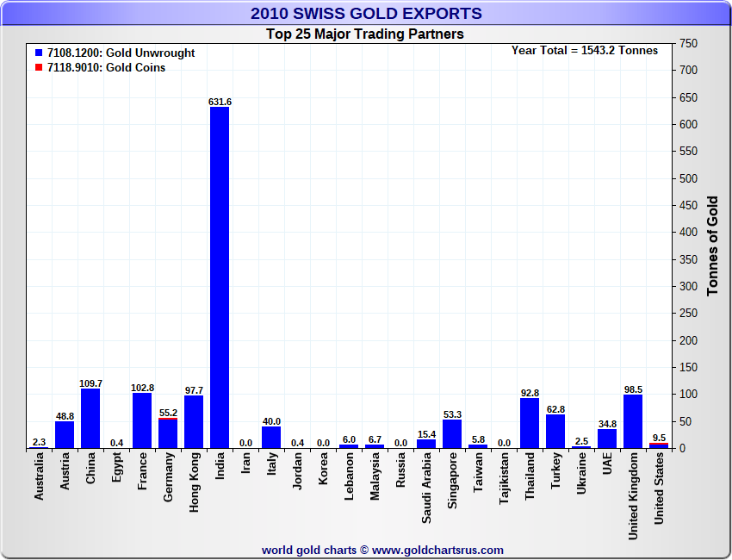Viewport: 732px width, 560px height.
Task: Click the '2010 SWISS GOLD EXPORTS' title
Action: tap(366, 14)
